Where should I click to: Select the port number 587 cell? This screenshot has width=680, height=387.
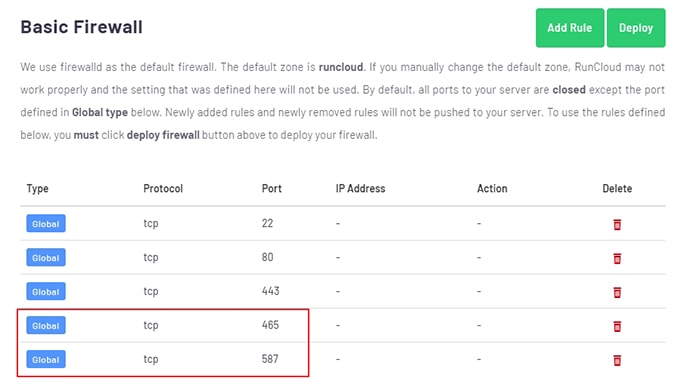coord(270,359)
